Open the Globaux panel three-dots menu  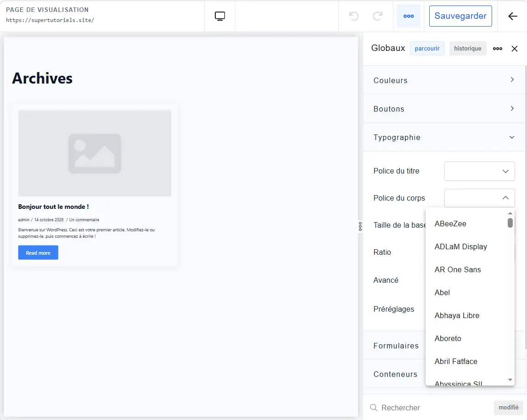coord(498,48)
